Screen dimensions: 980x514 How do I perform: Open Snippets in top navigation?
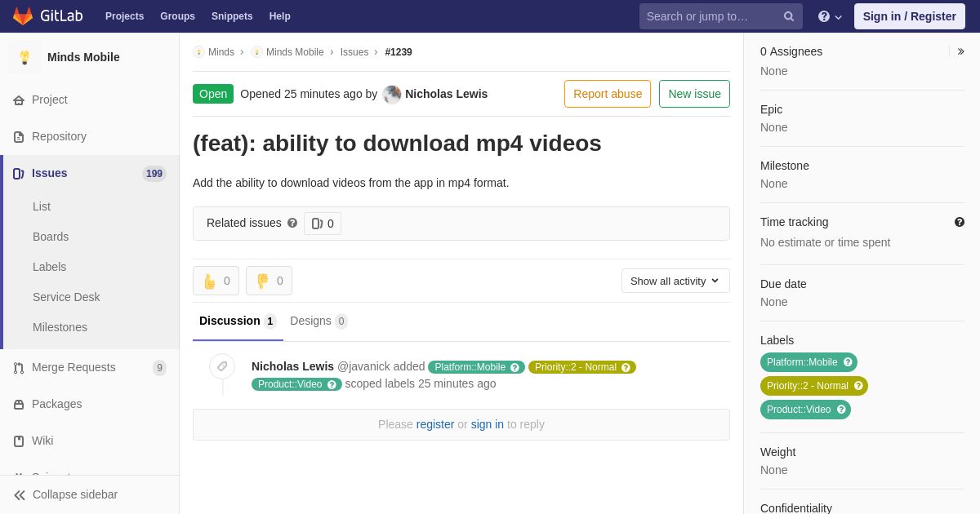(x=232, y=16)
